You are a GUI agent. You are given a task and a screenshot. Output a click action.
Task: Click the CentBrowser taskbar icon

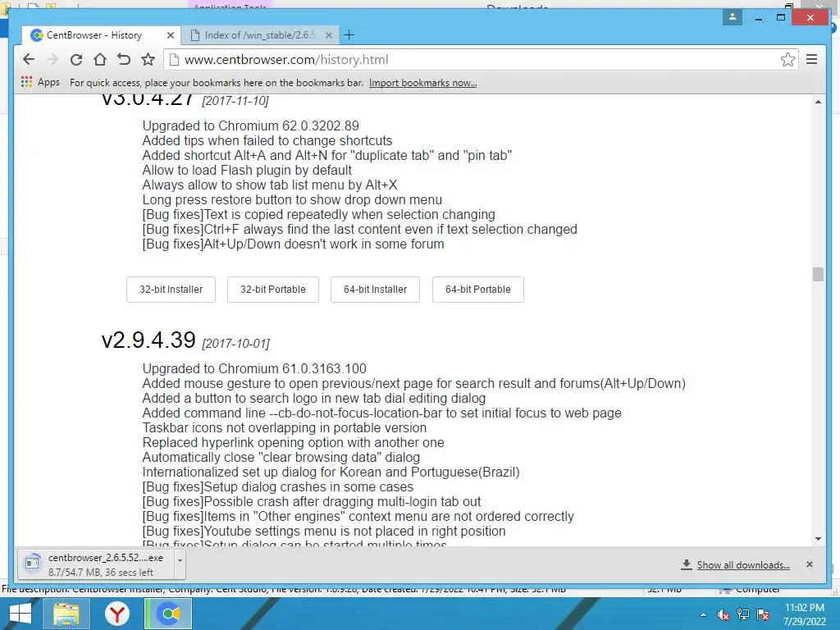click(168, 614)
